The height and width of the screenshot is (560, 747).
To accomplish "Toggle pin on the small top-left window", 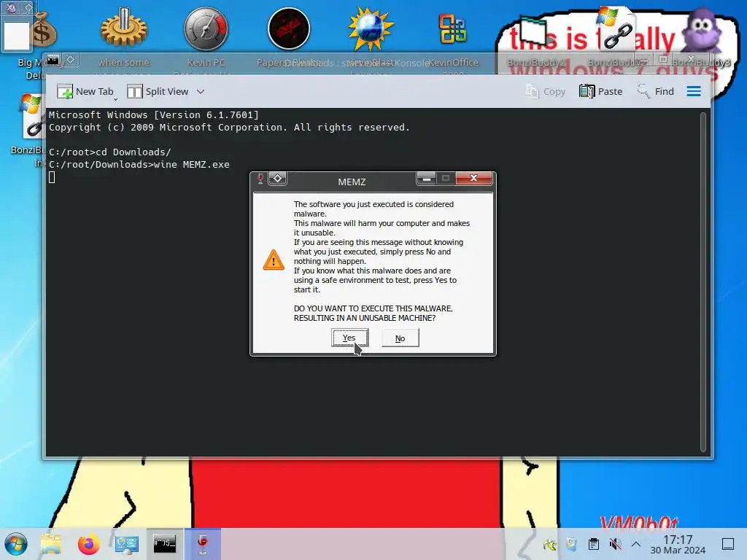I will click(28, 7).
